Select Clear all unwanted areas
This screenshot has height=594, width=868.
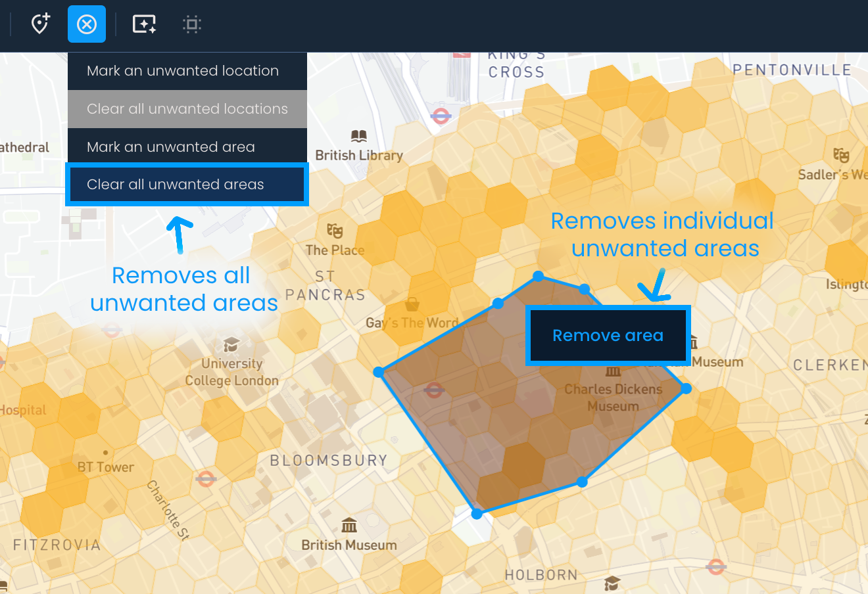click(x=187, y=185)
